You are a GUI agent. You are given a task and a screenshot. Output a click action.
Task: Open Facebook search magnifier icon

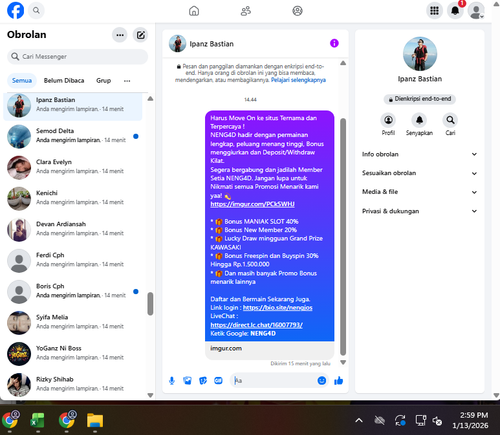point(36,11)
